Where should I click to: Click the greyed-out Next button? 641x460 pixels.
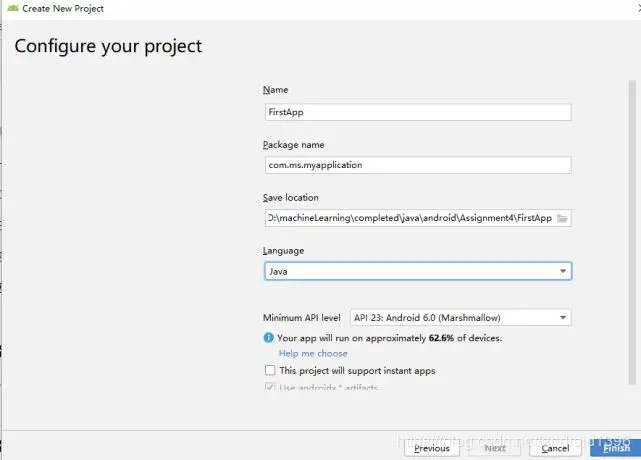click(x=494, y=448)
